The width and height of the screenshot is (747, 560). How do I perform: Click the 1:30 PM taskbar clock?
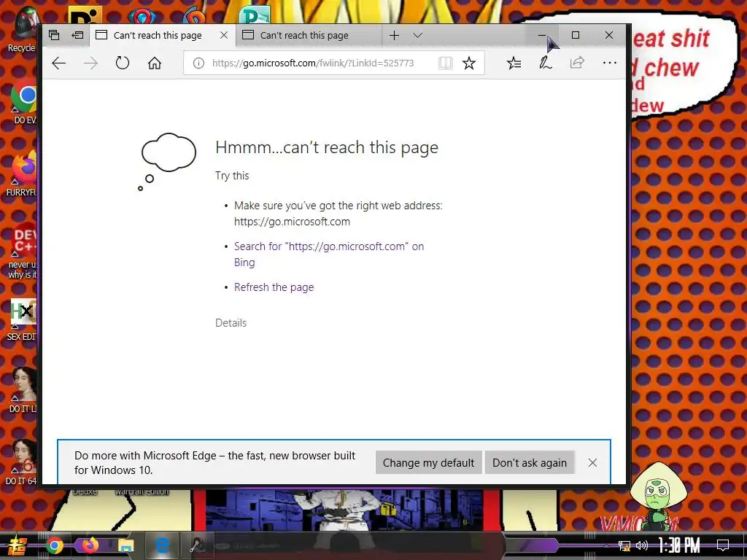pyautogui.click(x=679, y=545)
